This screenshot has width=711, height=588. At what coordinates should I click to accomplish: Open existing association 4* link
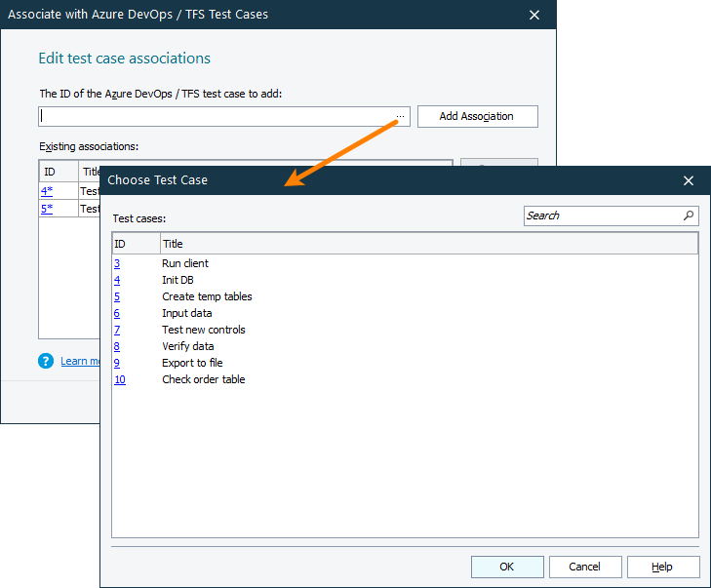click(47, 191)
